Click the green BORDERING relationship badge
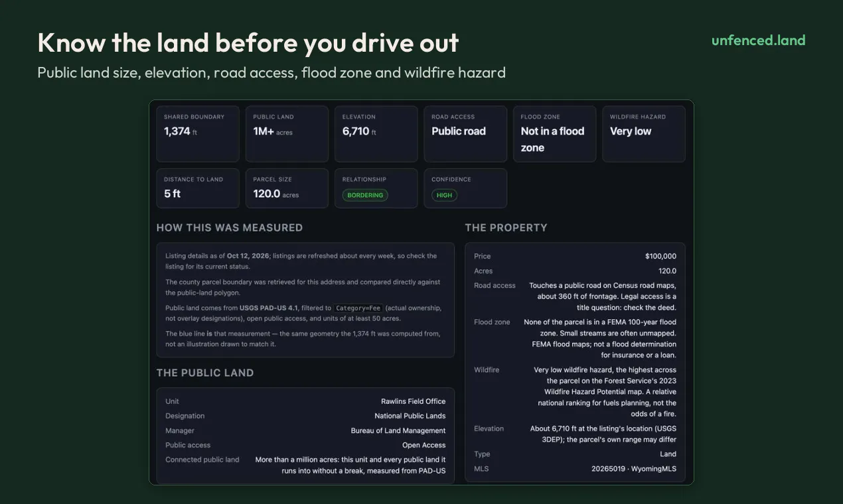 (x=365, y=196)
